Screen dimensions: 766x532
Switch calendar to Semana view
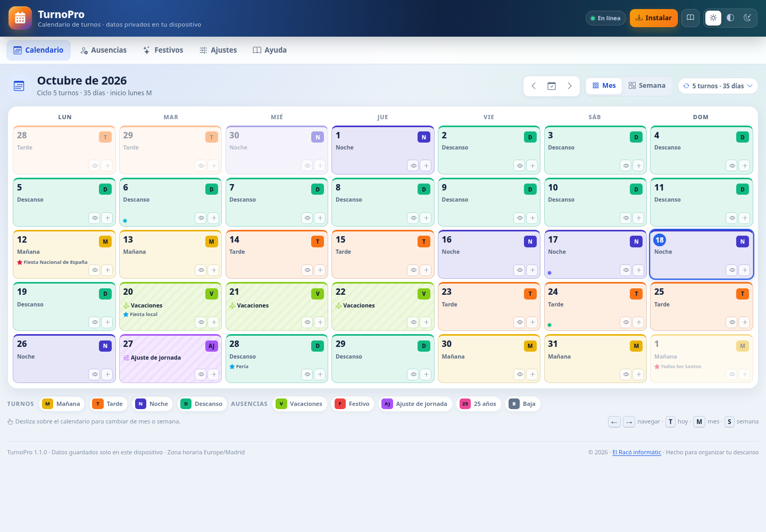[647, 86]
